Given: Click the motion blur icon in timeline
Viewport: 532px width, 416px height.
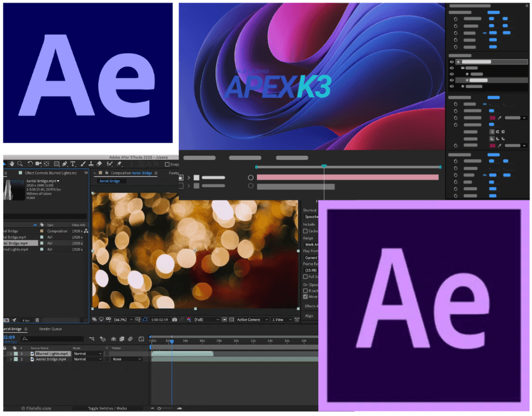Looking at the screenshot, I should [x=130, y=339].
